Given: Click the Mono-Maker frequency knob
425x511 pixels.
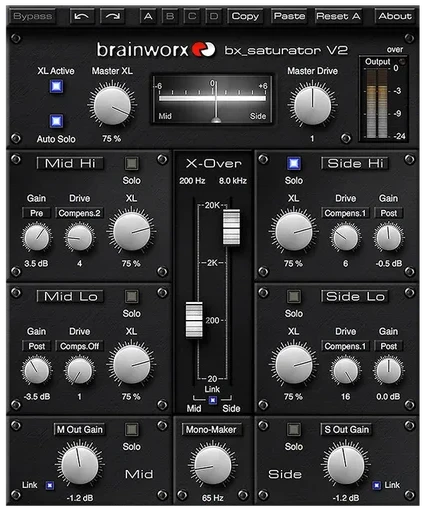Looking at the screenshot, I should [213, 465].
